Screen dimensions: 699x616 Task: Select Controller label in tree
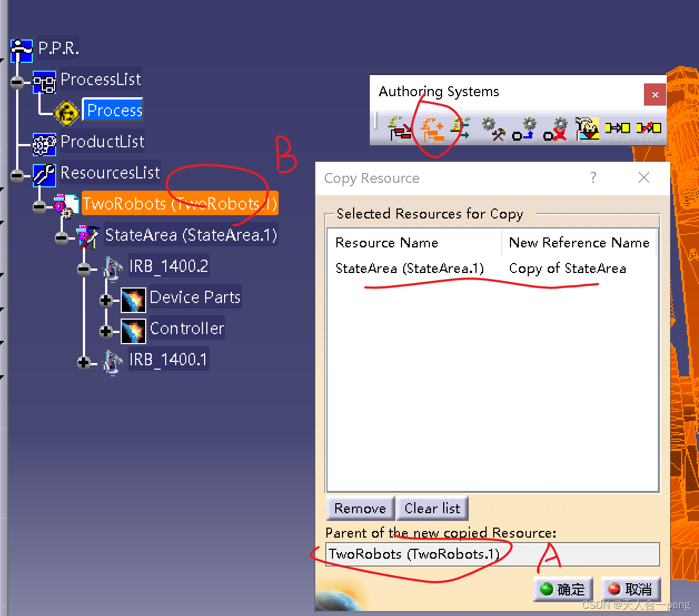[187, 328]
